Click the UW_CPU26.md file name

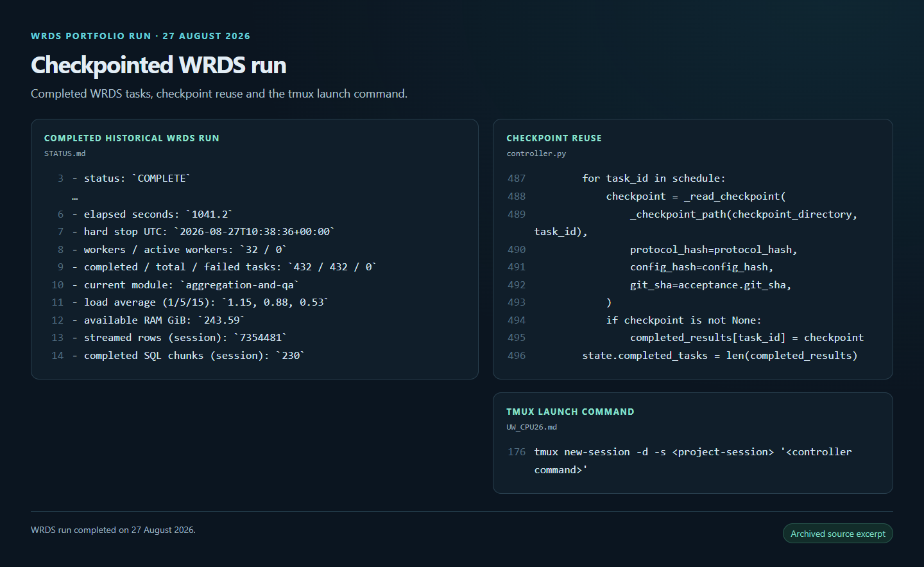pos(532,427)
